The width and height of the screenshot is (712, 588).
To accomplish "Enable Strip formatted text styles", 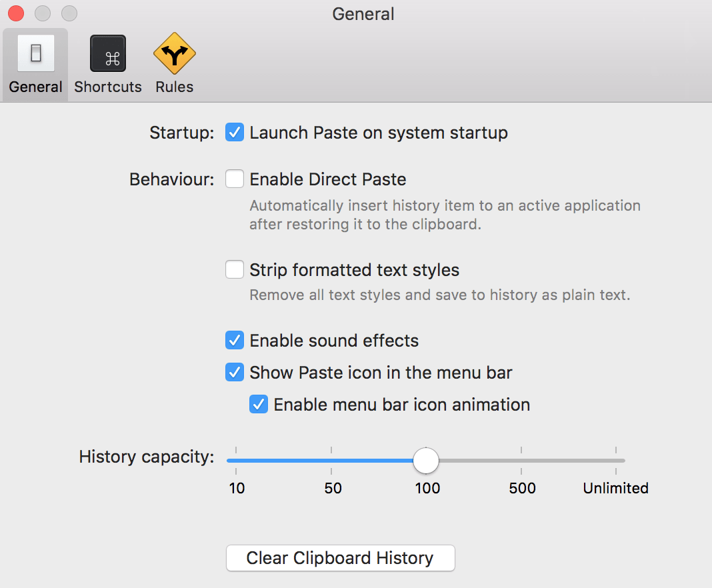I will [234, 269].
